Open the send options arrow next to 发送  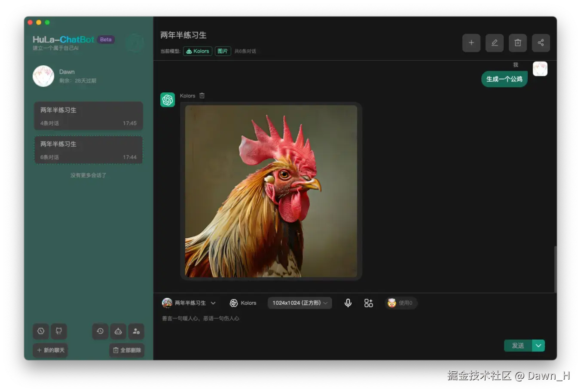pyautogui.click(x=538, y=346)
